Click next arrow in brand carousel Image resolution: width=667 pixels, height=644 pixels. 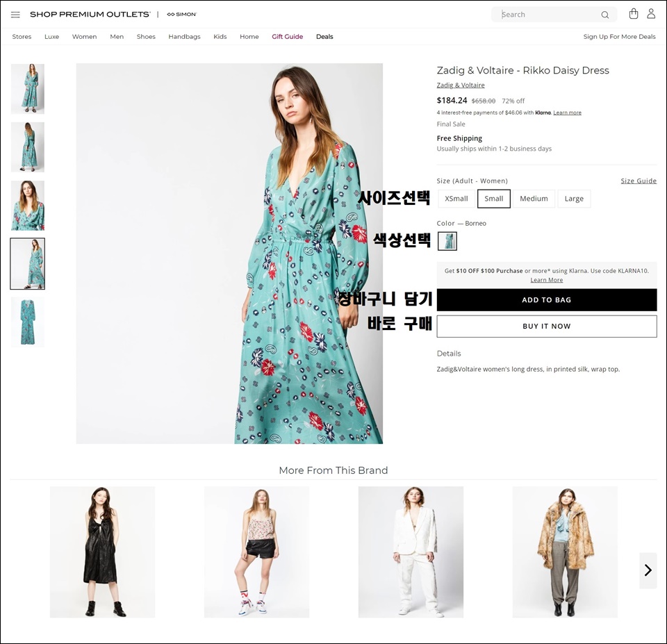tap(648, 570)
